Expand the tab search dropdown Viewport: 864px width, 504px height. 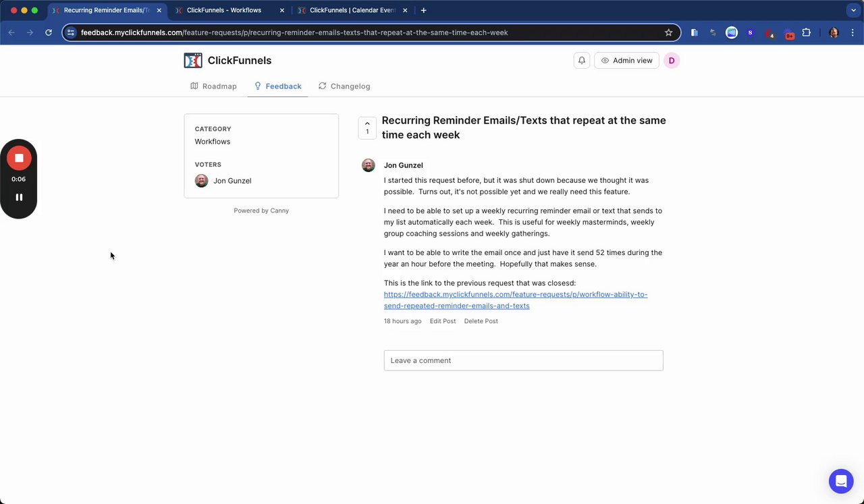854,10
